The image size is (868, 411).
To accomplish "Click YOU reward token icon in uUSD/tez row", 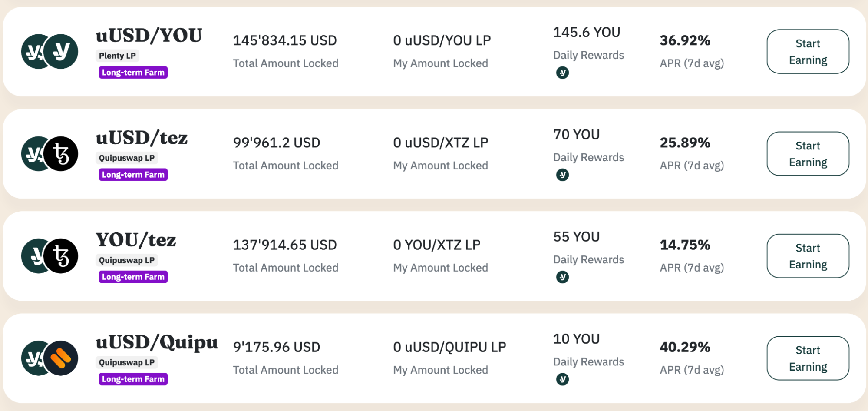I will coord(562,175).
